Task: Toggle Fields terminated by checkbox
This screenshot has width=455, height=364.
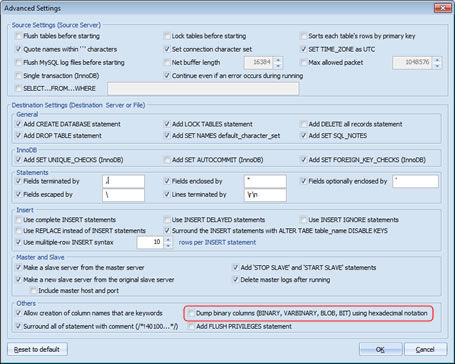Action: coord(19,181)
